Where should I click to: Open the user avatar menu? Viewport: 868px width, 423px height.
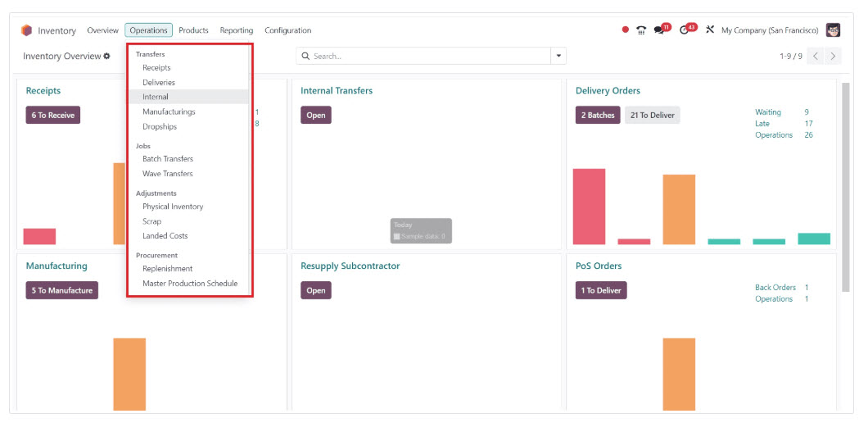point(833,30)
